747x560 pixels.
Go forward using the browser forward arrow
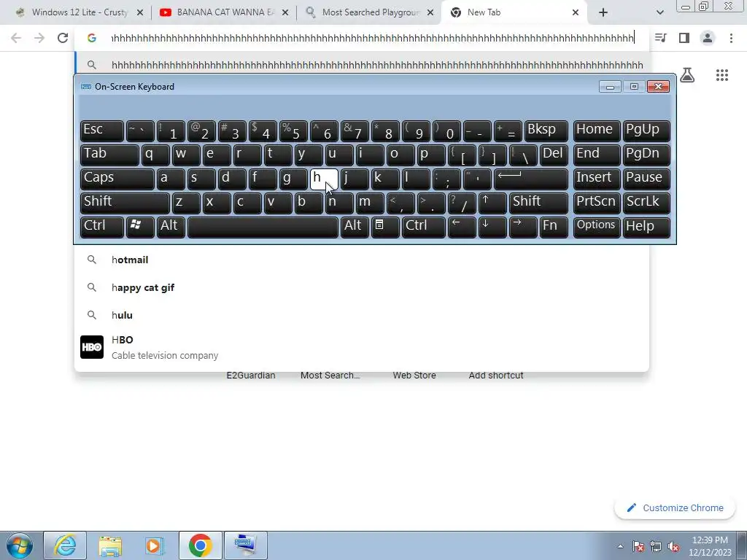tap(39, 38)
